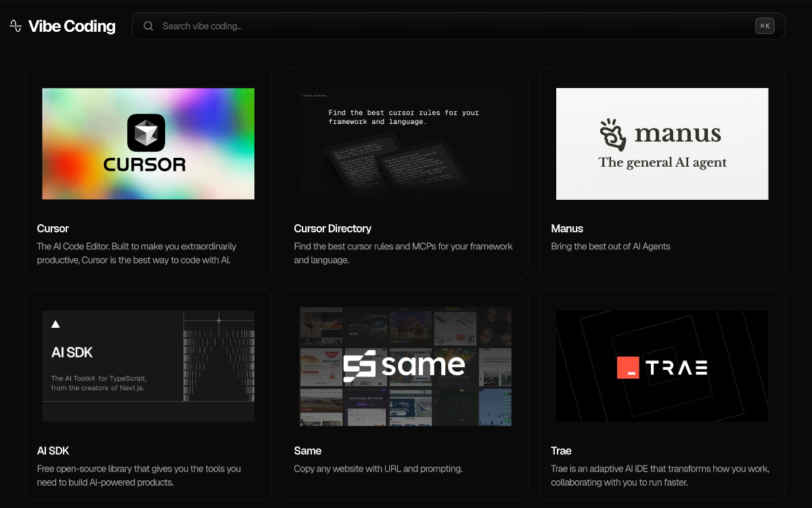The width and height of the screenshot is (812, 508).
Task: Click the Cursor card title
Action: tap(53, 228)
